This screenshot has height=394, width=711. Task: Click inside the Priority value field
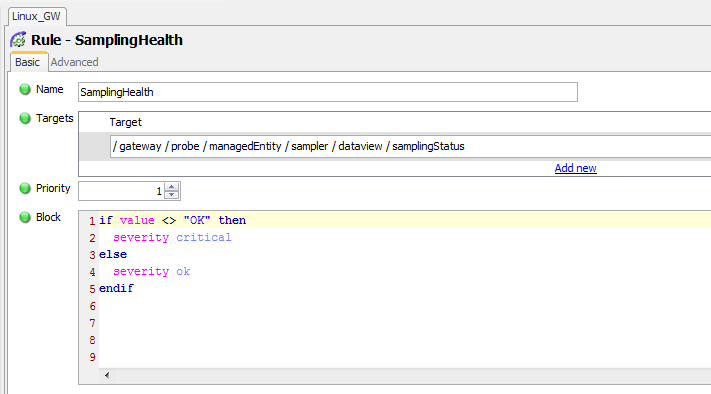[x=121, y=191]
